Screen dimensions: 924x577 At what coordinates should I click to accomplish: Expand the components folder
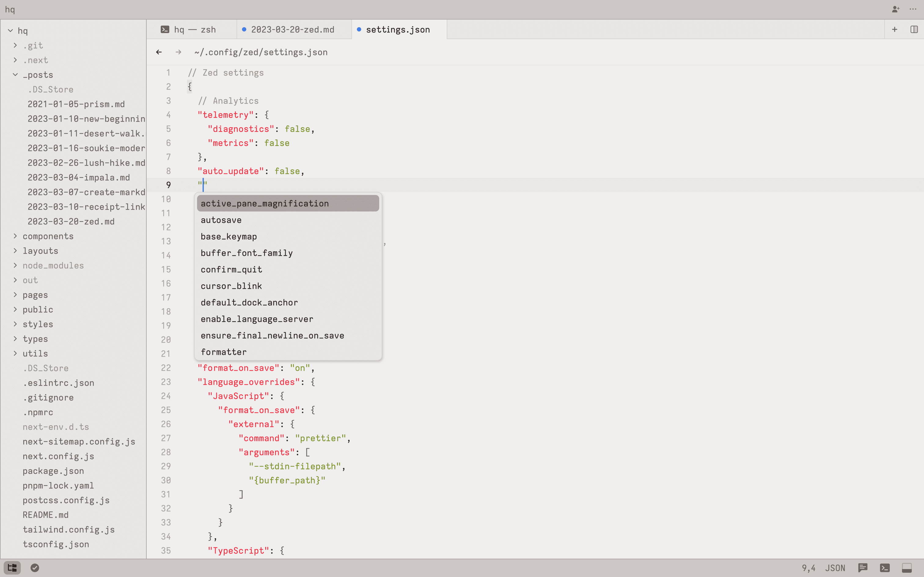coord(15,236)
